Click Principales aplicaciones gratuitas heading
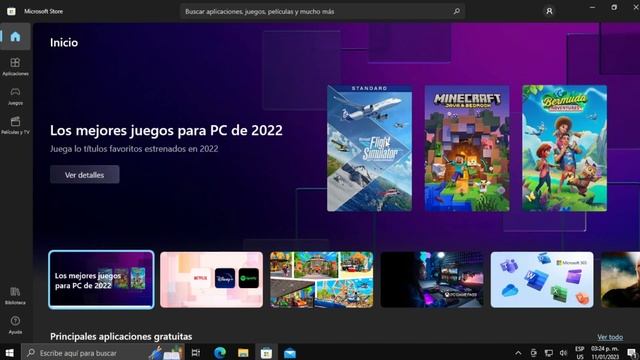Viewport: 640px width, 360px height. tap(121, 337)
